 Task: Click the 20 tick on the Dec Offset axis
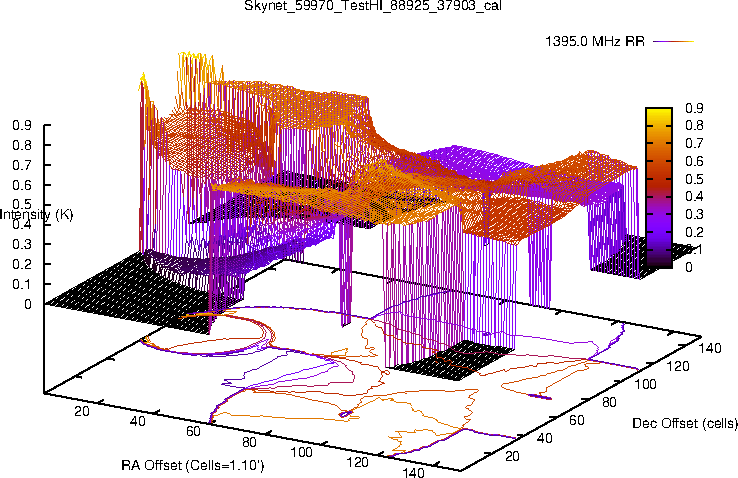(x=512, y=456)
